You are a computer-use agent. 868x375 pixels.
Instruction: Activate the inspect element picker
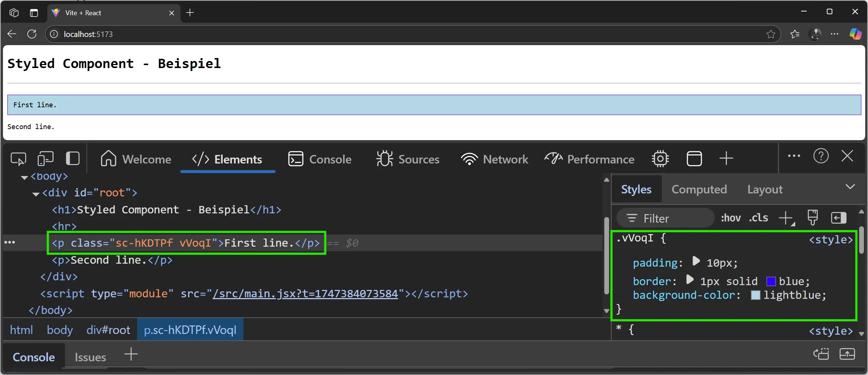click(18, 159)
